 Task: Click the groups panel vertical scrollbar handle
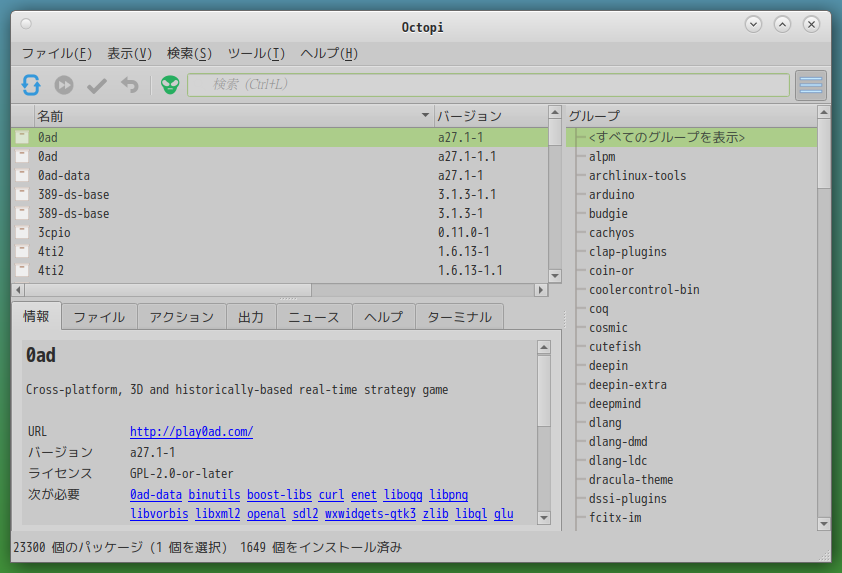[823, 154]
